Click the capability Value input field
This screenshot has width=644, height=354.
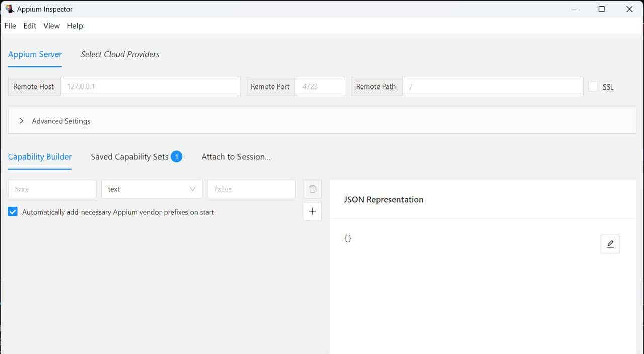point(251,189)
